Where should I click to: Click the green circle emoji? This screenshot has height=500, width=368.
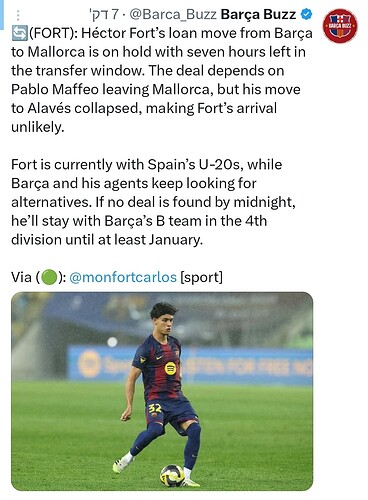49,277
